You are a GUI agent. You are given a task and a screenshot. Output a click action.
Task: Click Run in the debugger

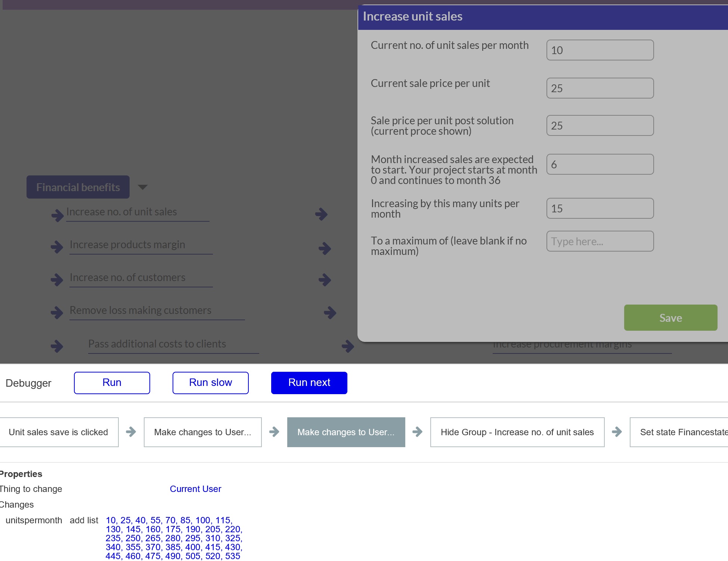tap(112, 383)
